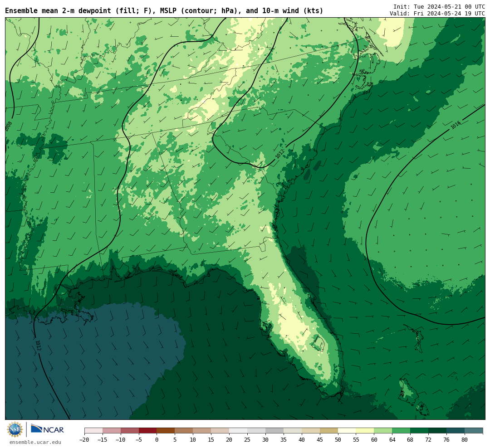The height and width of the screenshot is (448, 490).
Task: Pick the -20 to -15 colorbar swatch
Action: pyautogui.click(x=93, y=431)
